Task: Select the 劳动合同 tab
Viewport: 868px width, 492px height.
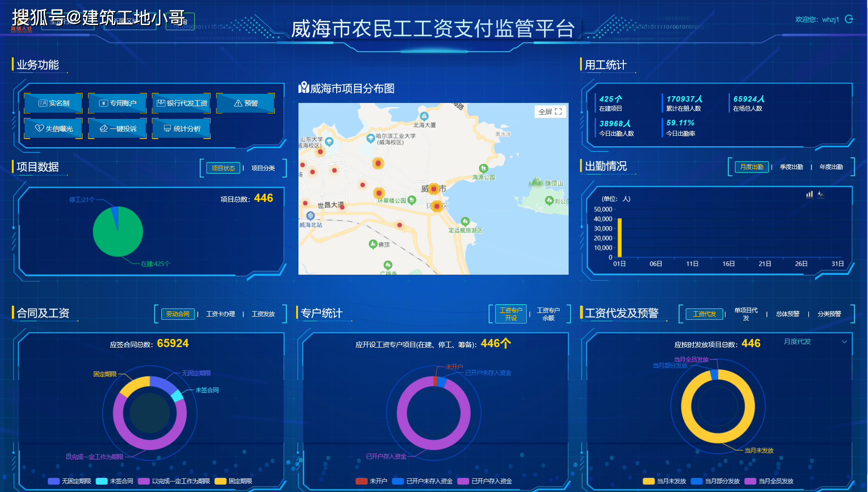Action: click(178, 314)
